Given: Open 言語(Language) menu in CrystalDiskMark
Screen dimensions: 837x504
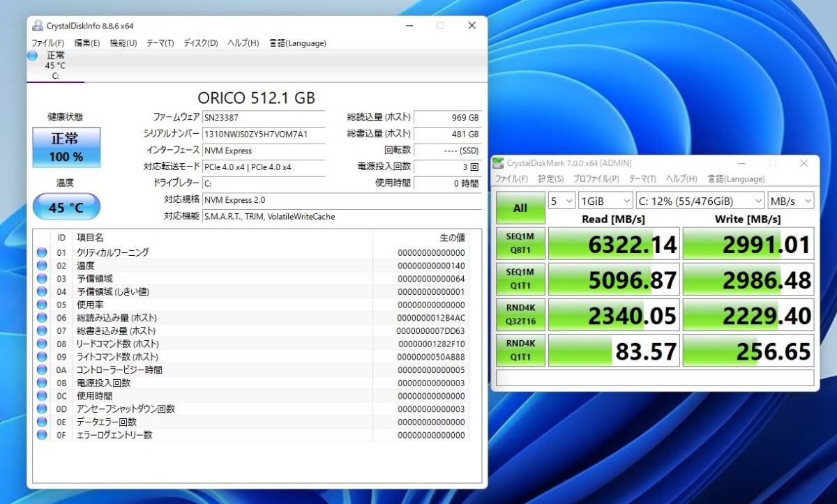Looking at the screenshot, I should (736, 179).
